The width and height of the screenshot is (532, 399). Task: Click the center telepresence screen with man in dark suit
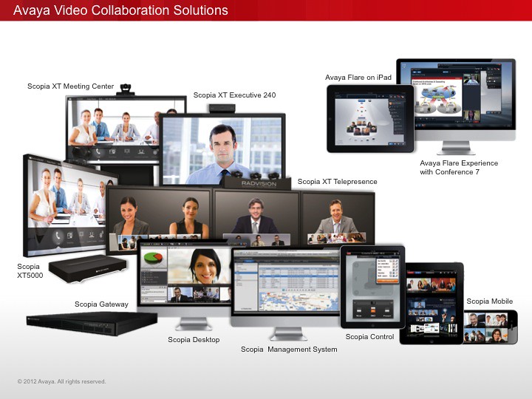[x=257, y=216]
